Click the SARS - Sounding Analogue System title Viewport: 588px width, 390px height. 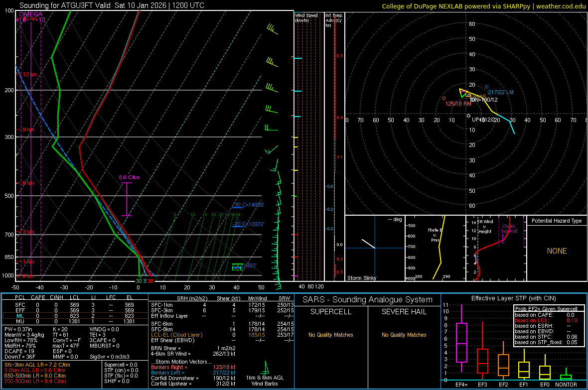coord(367,300)
